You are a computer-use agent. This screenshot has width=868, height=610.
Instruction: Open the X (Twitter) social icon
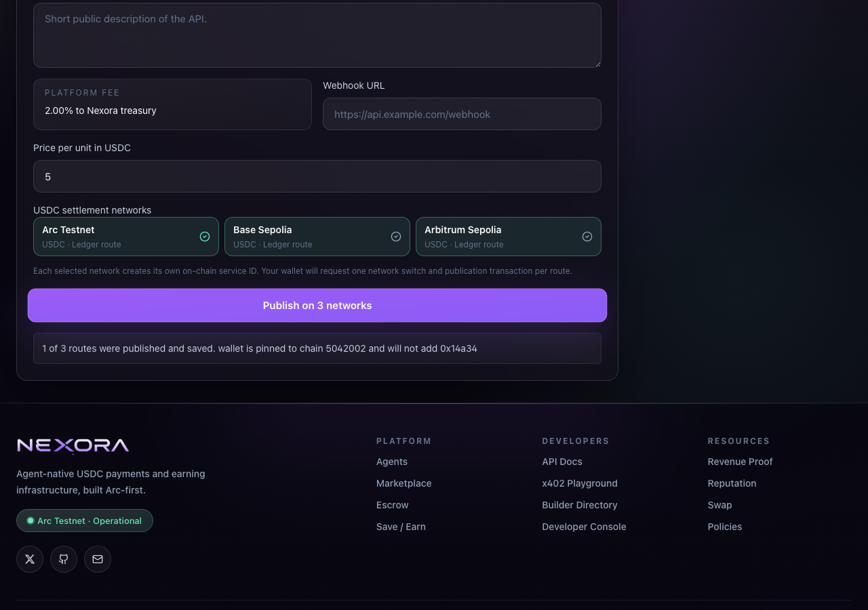[x=30, y=559]
